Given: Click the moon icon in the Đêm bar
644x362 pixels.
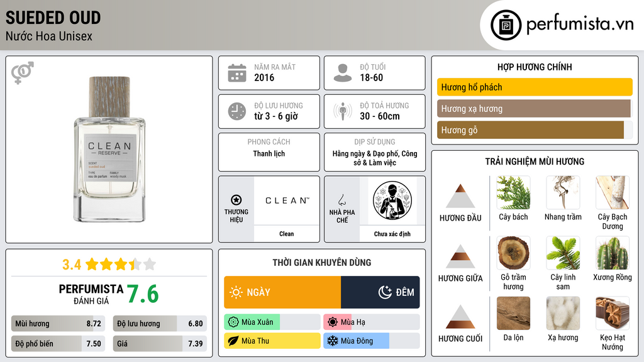Looking at the screenshot, I should click(x=385, y=292).
